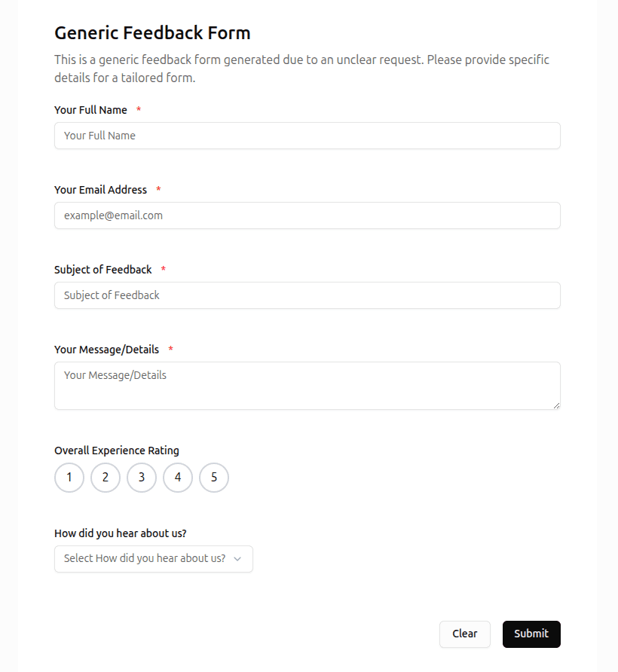Submit the feedback form
Screen dimensions: 618x672
point(531,634)
